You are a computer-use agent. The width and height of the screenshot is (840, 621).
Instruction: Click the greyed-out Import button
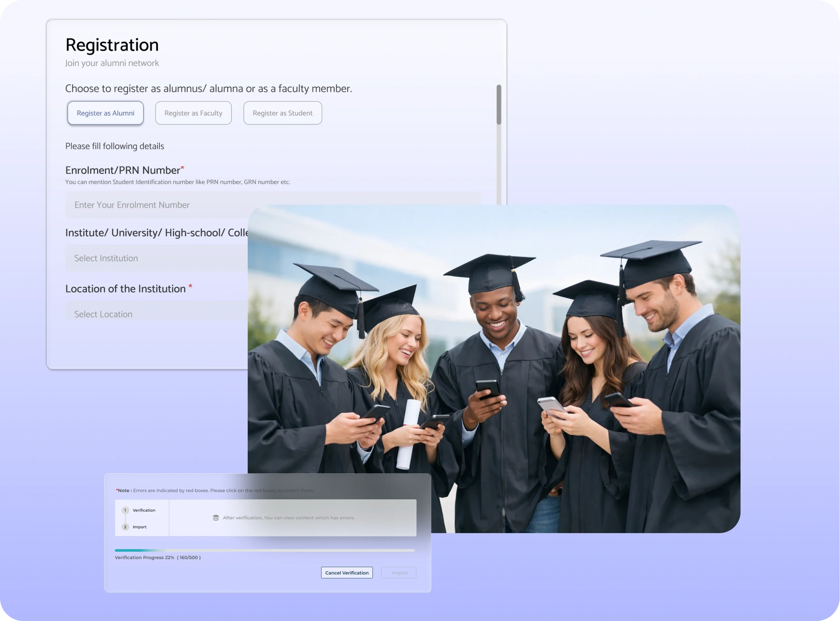click(x=399, y=572)
